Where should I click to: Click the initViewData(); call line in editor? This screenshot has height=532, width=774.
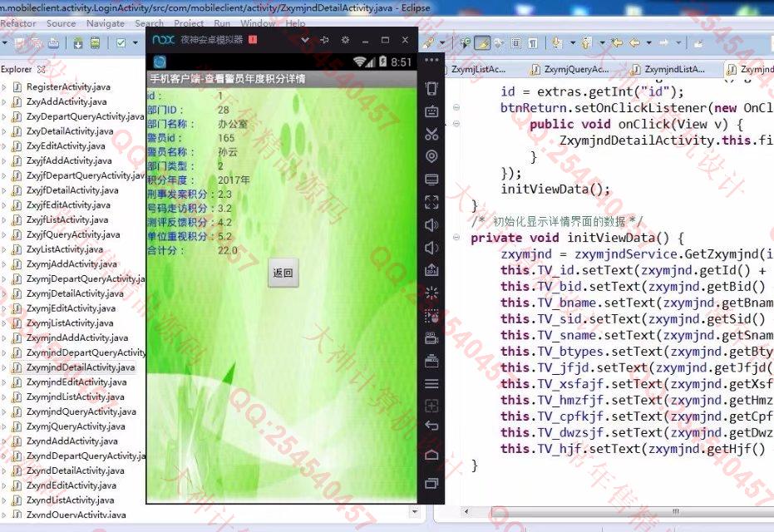555,189
